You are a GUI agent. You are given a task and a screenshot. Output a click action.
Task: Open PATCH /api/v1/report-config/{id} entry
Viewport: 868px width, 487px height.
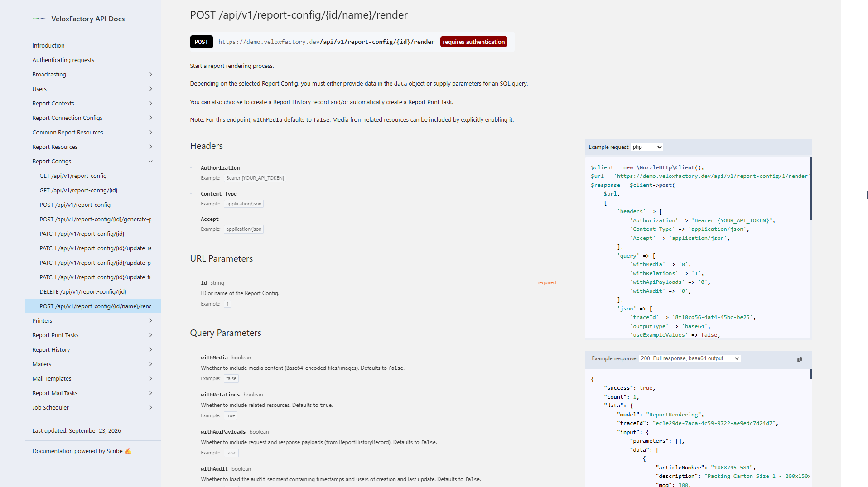point(82,234)
